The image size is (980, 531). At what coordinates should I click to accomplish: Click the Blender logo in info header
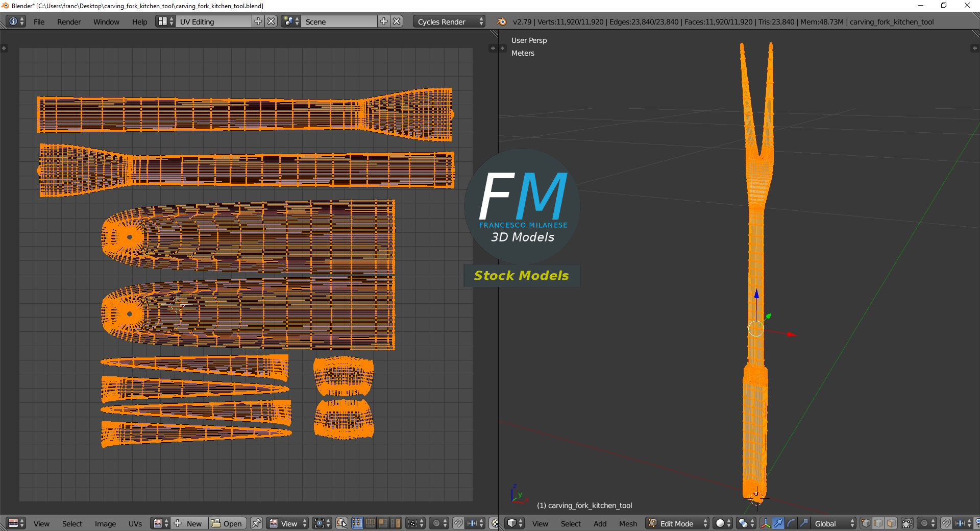coord(501,21)
